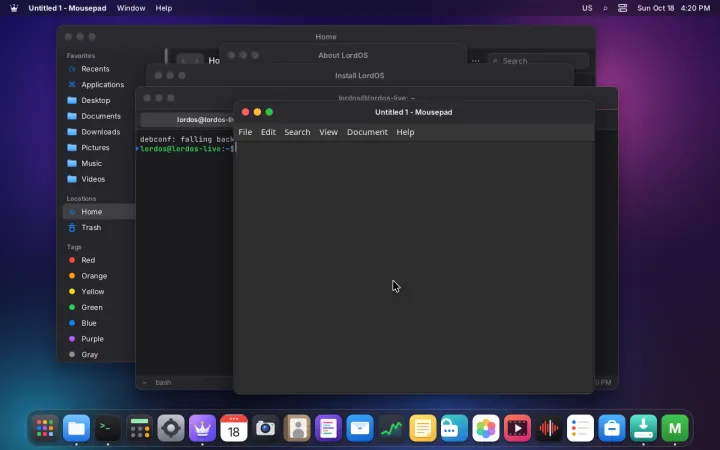Open the Help menu inside Mousepad window
The height and width of the screenshot is (450, 720).
click(405, 132)
